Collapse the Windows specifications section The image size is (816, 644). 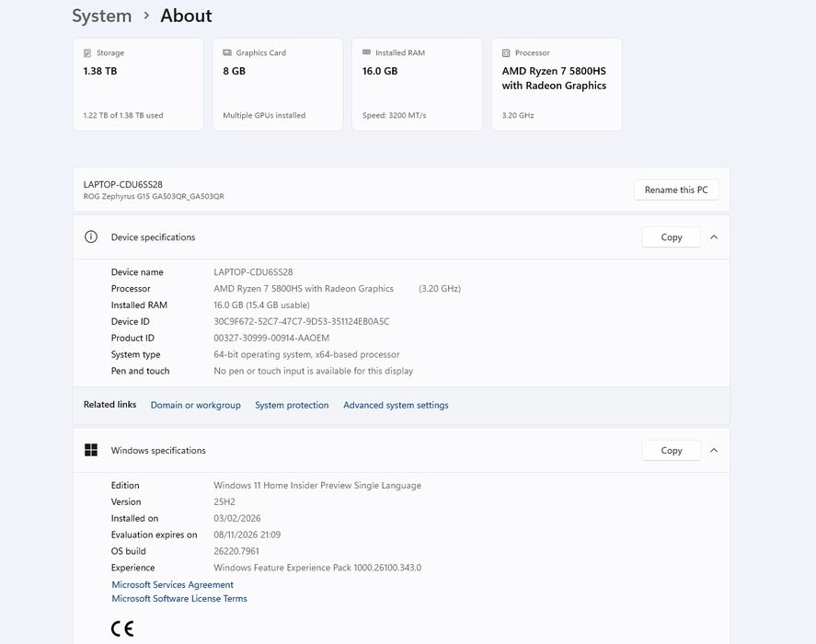point(714,451)
